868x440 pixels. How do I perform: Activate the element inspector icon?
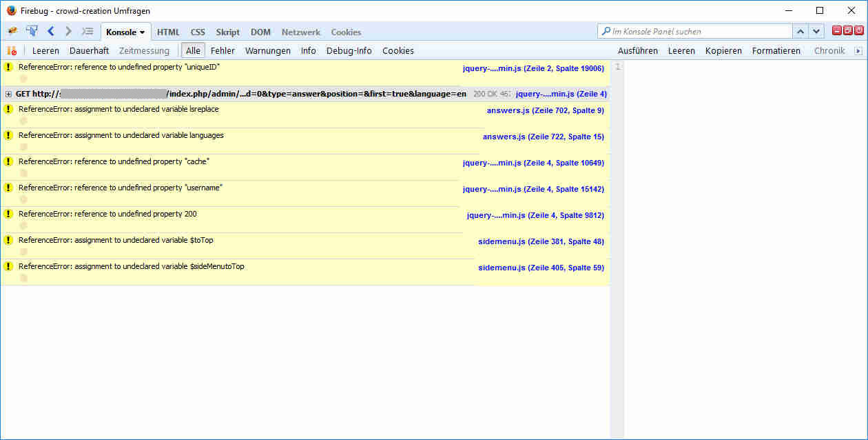(x=32, y=31)
